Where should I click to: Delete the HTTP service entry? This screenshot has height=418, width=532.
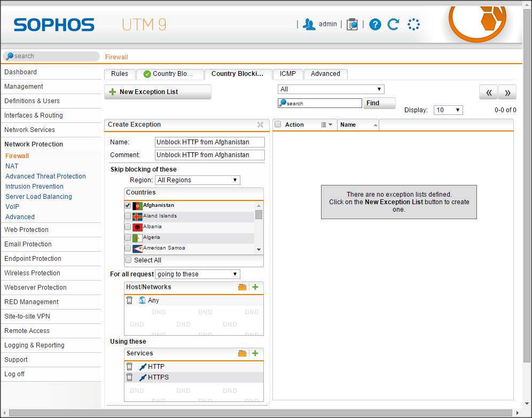[x=129, y=367]
